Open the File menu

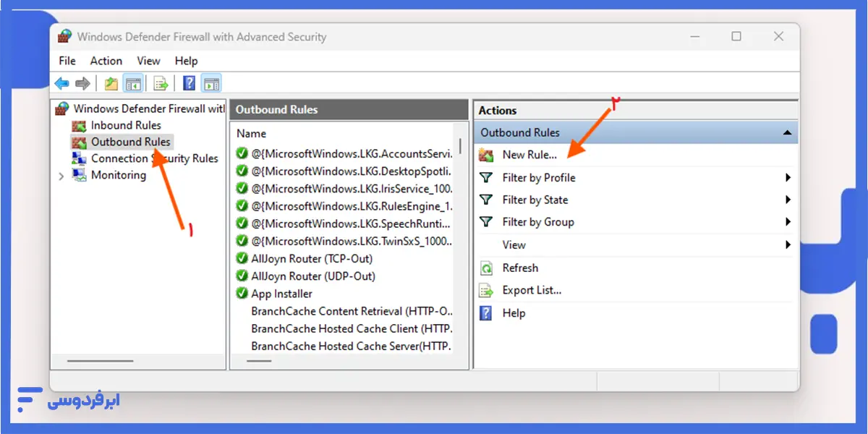pos(67,61)
